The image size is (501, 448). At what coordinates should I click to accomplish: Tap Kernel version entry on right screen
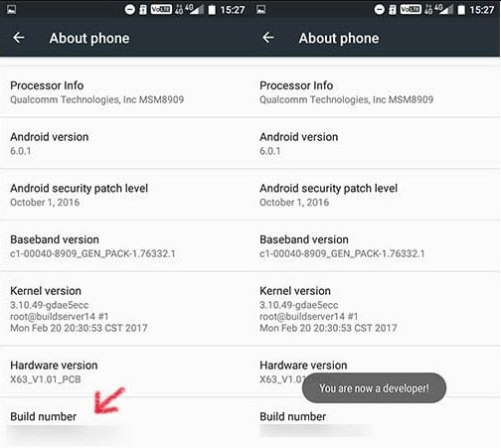[x=375, y=309]
